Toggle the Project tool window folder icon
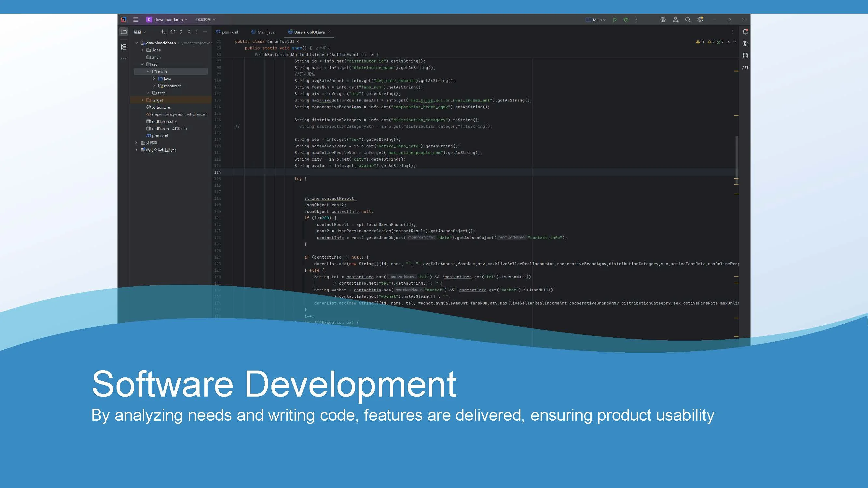The height and width of the screenshot is (488, 868). click(x=124, y=32)
